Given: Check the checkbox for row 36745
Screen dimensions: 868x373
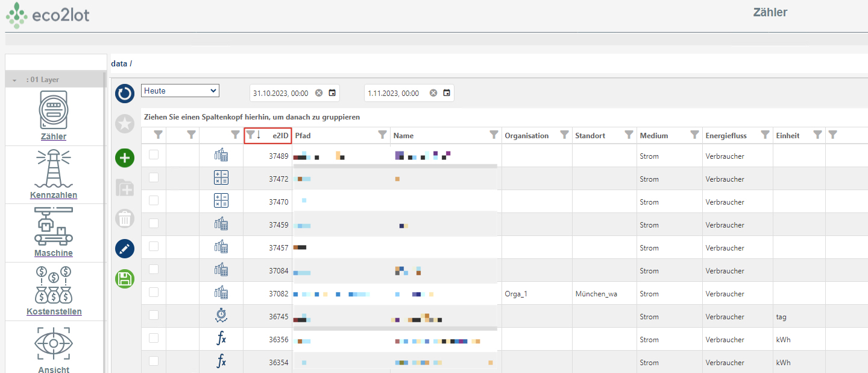Looking at the screenshot, I should [x=154, y=315].
